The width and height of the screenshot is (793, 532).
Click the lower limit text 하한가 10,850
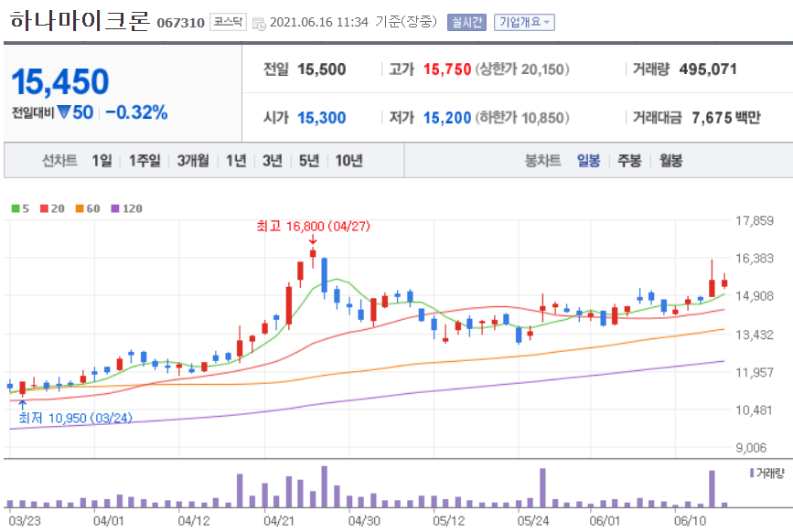[x=522, y=118]
